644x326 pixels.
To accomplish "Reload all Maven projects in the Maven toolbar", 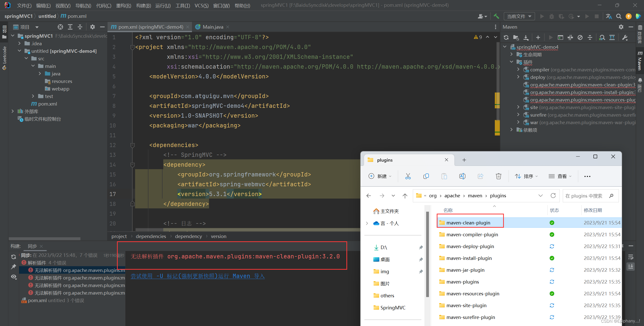I will (506, 38).
